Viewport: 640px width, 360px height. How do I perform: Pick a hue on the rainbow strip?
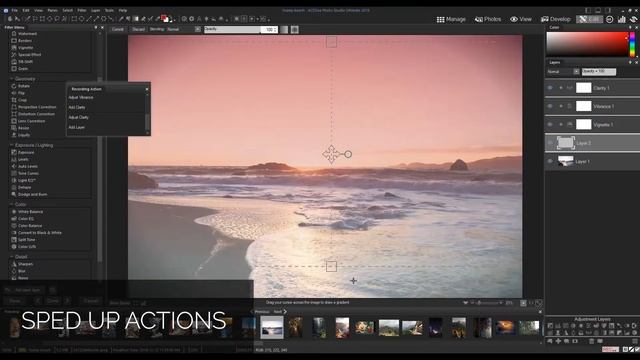tap(632, 44)
